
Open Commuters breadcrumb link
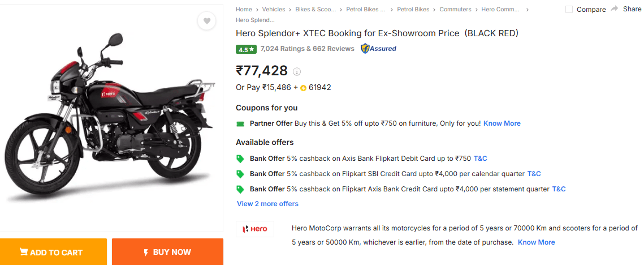[455, 10]
